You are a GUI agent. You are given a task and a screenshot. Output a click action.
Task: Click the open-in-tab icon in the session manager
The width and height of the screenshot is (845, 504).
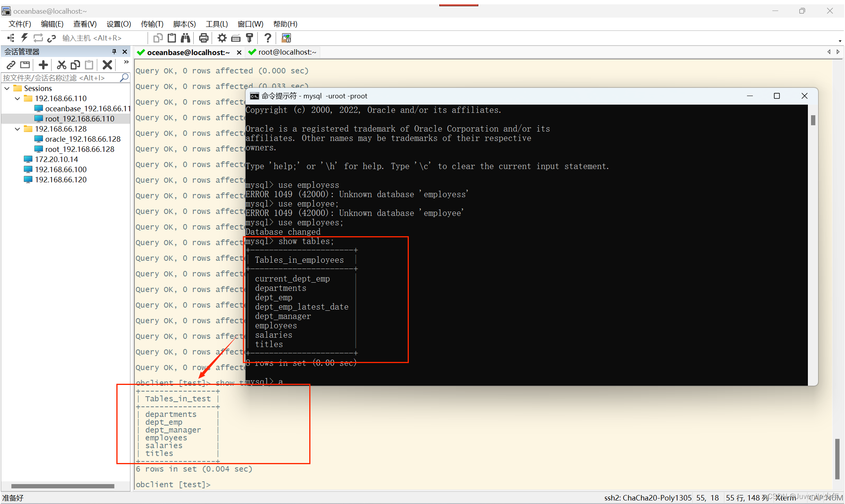tap(25, 65)
